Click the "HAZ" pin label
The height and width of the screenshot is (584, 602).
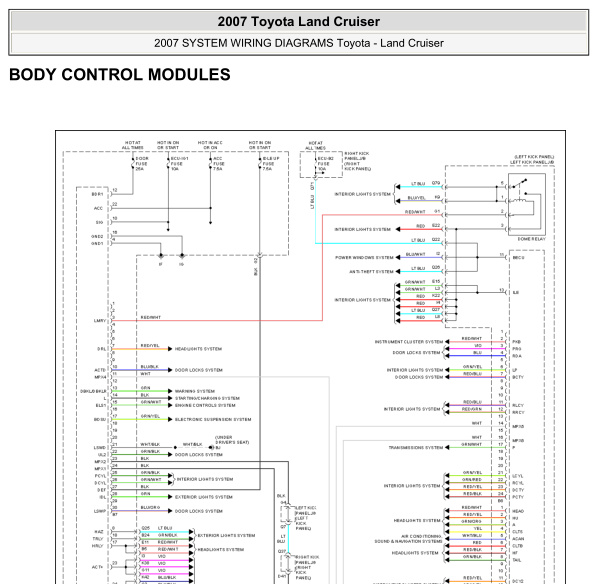99,532
